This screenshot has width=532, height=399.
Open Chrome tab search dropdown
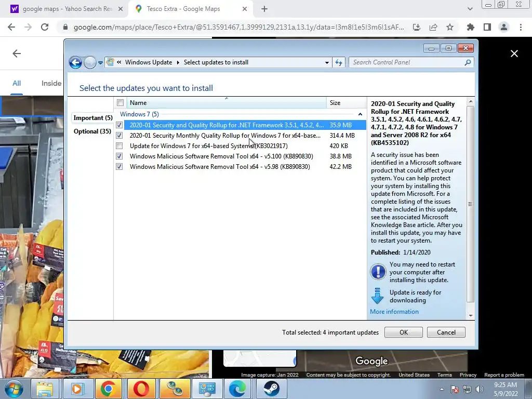pyautogui.click(x=470, y=9)
